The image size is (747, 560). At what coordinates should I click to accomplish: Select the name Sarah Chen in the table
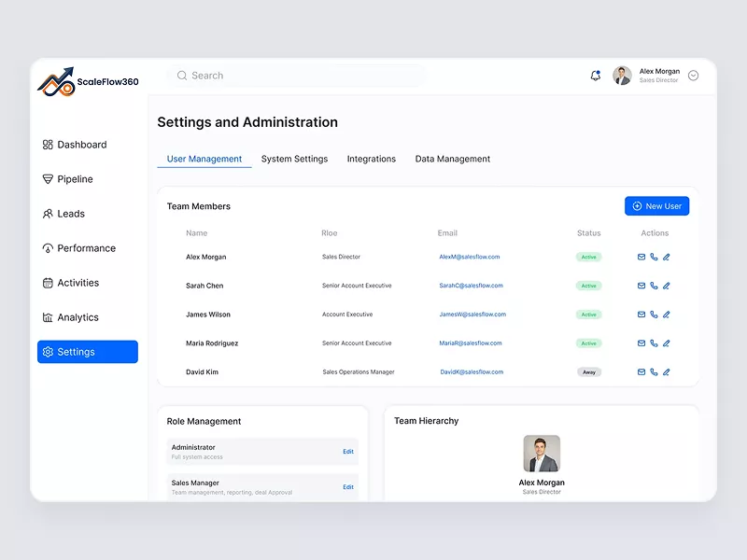click(204, 286)
